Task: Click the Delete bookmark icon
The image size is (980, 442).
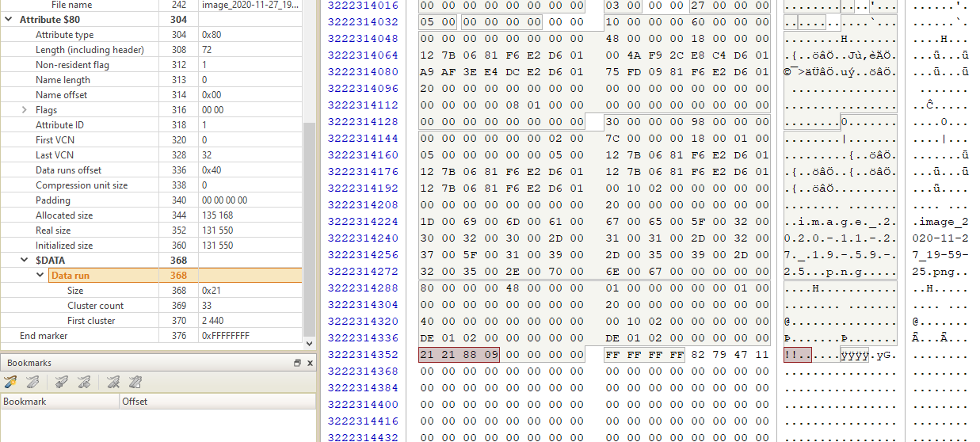Action: 113,383
